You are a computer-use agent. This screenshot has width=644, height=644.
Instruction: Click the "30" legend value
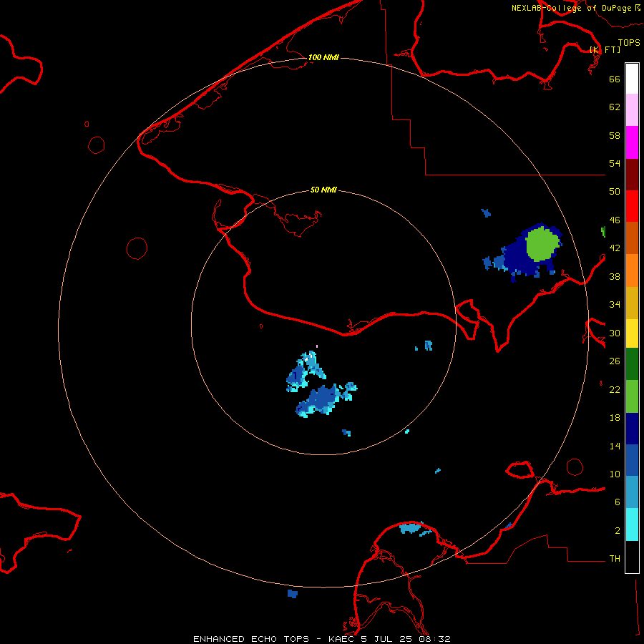(615, 333)
